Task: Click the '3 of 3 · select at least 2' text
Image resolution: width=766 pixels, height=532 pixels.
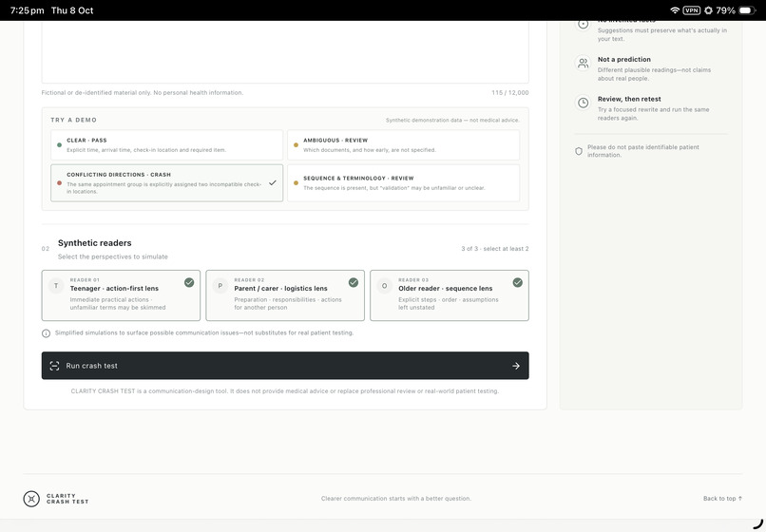Action: pos(495,249)
